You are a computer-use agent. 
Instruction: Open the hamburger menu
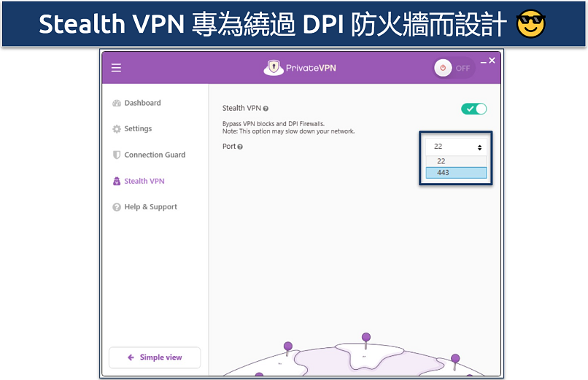pyautogui.click(x=116, y=68)
